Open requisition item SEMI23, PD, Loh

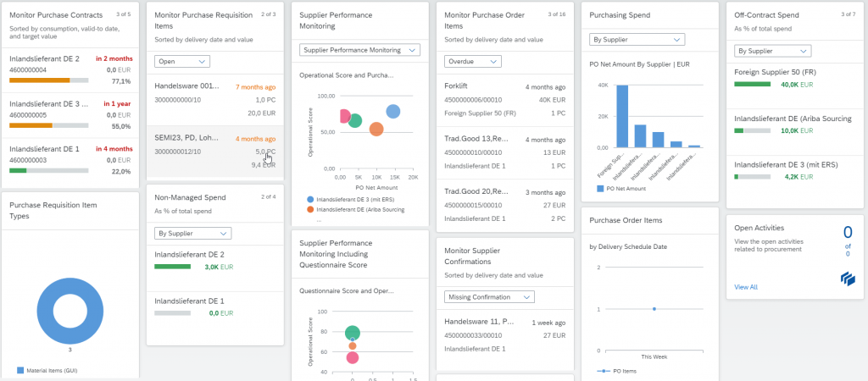coord(214,152)
